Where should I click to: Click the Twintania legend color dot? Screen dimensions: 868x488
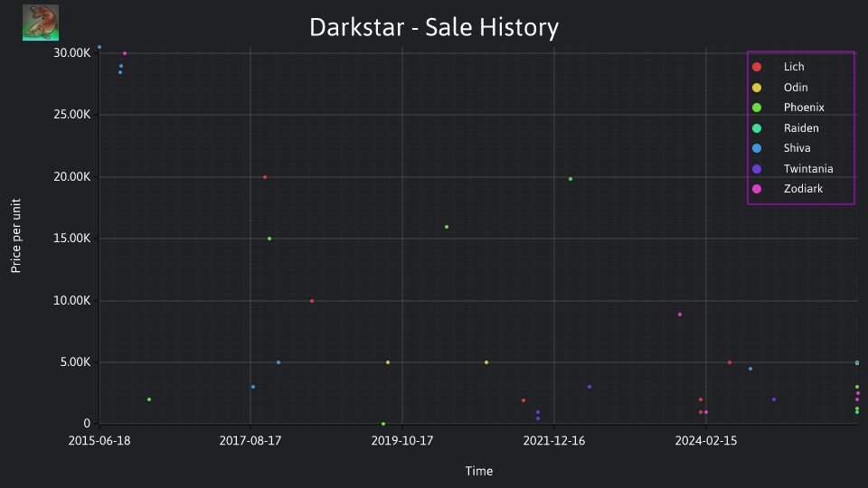(757, 169)
